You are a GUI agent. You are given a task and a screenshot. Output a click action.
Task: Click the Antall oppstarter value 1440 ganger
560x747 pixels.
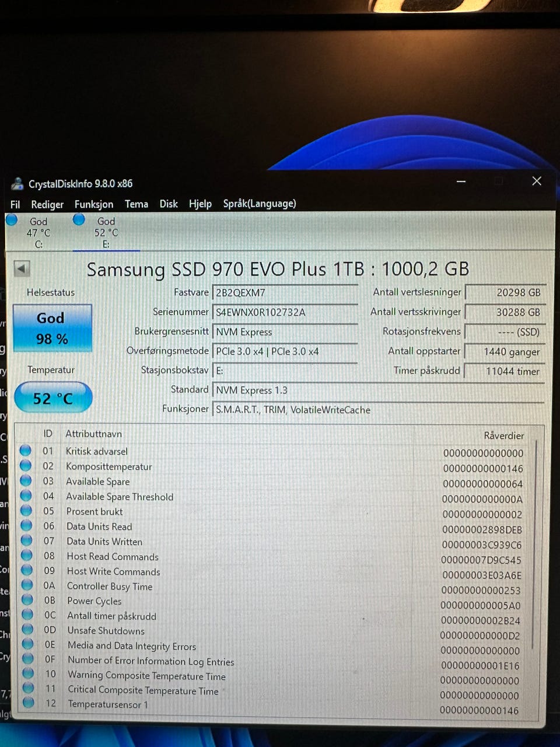pyautogui.click(x=505, y=352)
